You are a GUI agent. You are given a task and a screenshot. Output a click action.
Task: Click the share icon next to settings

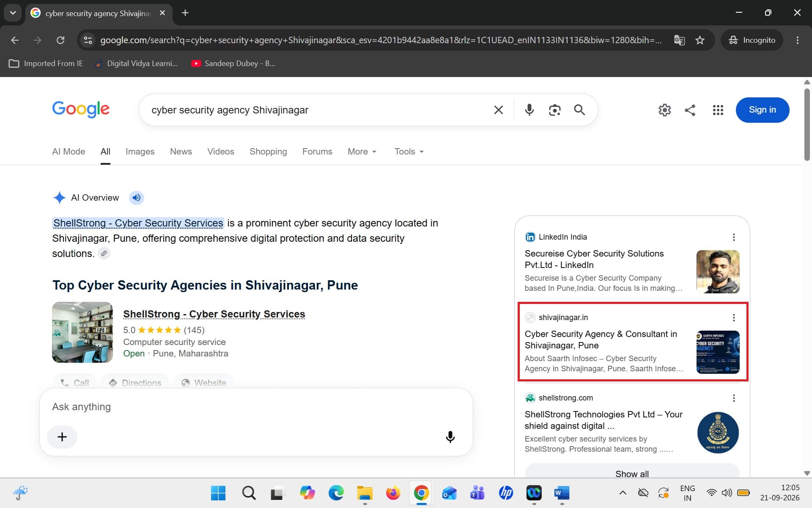[690, 110]
